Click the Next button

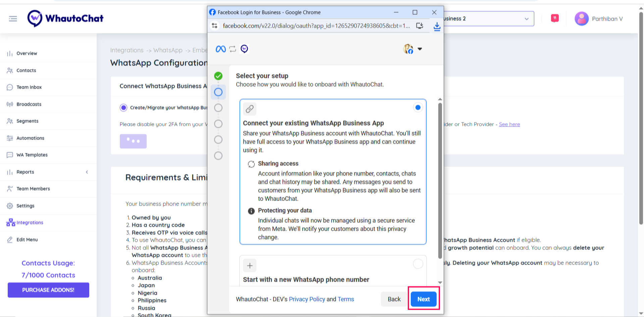(424, 299)
